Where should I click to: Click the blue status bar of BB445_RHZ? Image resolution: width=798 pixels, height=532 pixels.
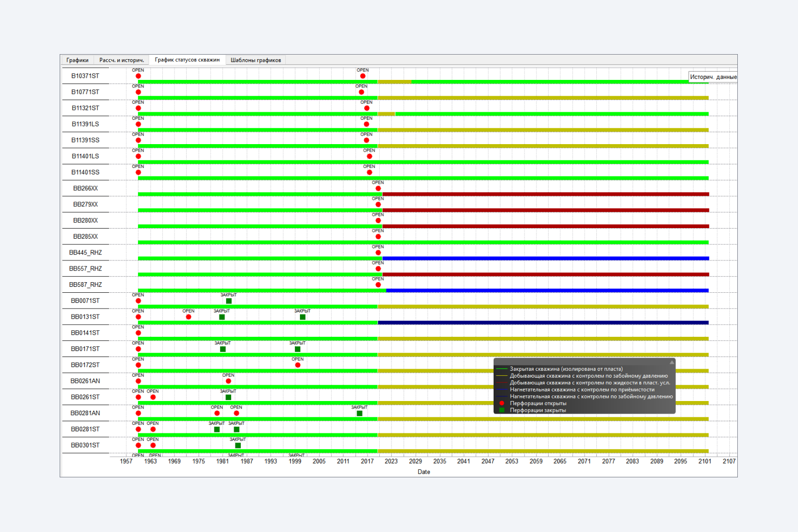[x=546, y=258]
